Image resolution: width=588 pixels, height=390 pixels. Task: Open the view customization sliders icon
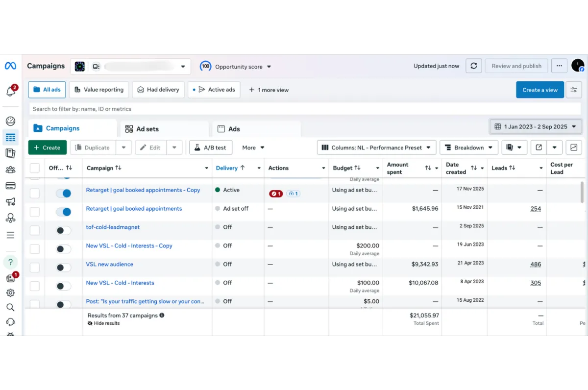pos(574,90)
